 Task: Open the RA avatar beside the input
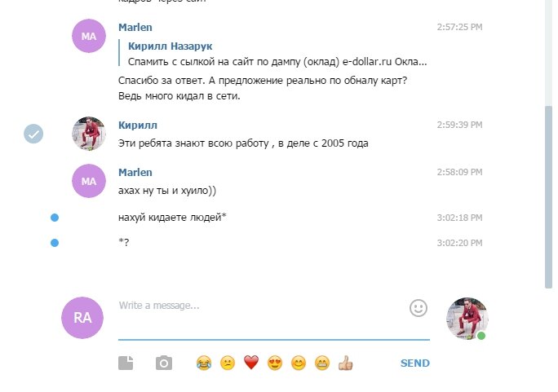82,318
